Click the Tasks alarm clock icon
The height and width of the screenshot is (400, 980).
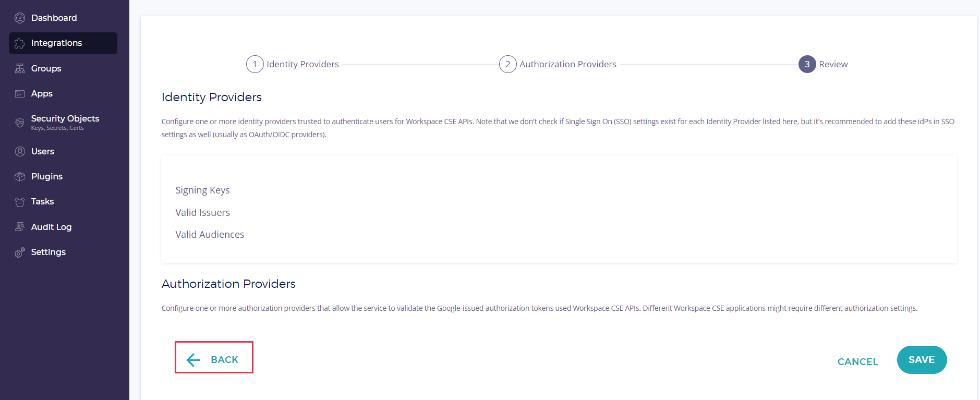coord(20,202)
